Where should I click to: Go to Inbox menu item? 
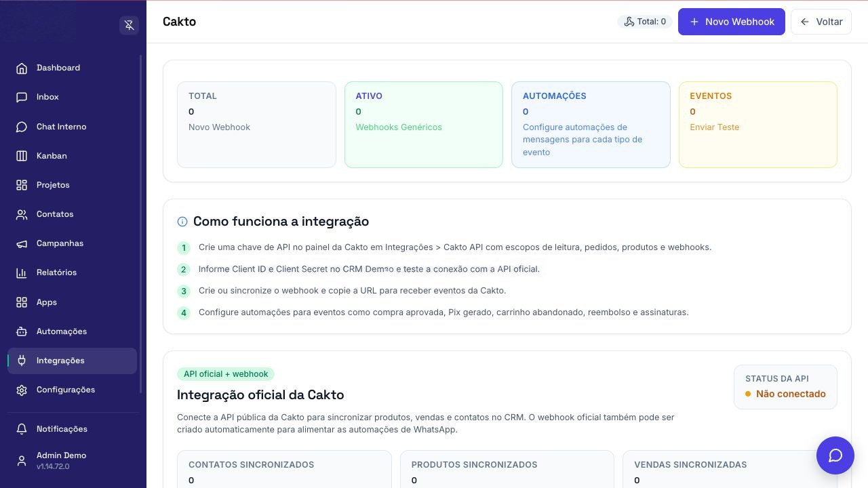click(x=72, y=97)
